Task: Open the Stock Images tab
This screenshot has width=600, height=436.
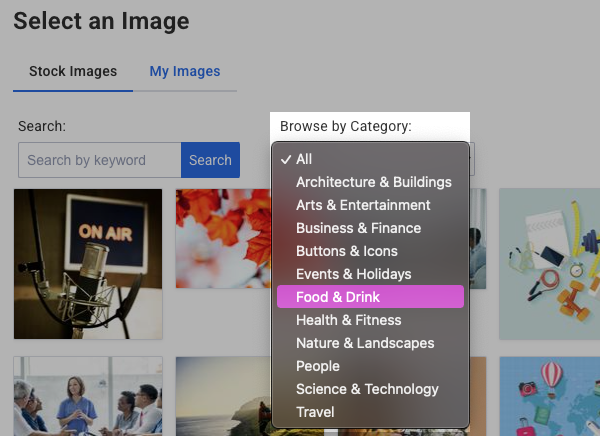Action: coord(73,71)
